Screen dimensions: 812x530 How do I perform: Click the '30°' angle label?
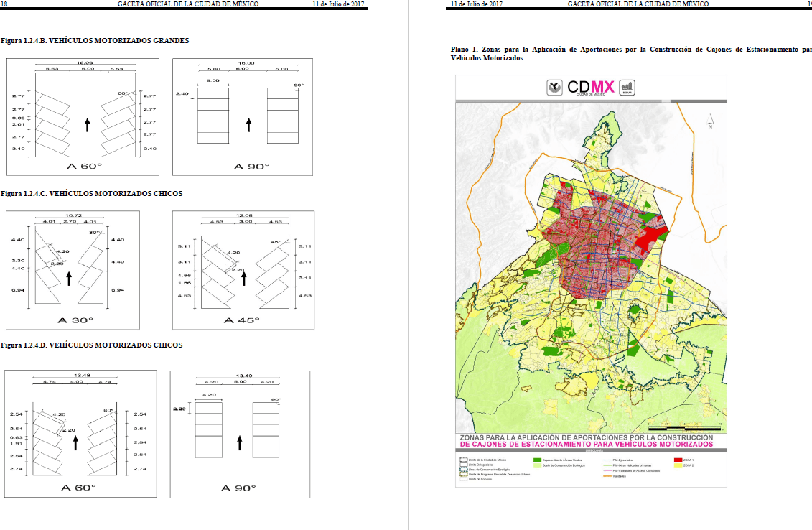point(94,233)
